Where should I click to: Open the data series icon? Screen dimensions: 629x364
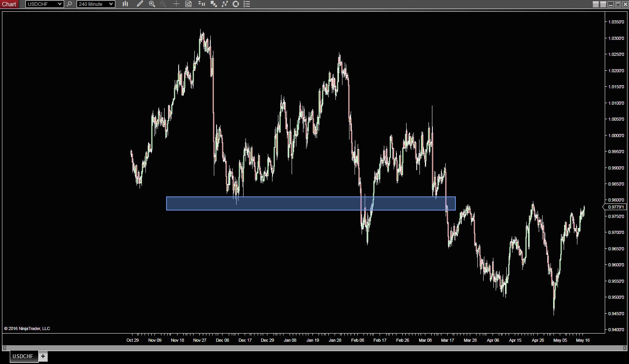(x=202, y=4)
